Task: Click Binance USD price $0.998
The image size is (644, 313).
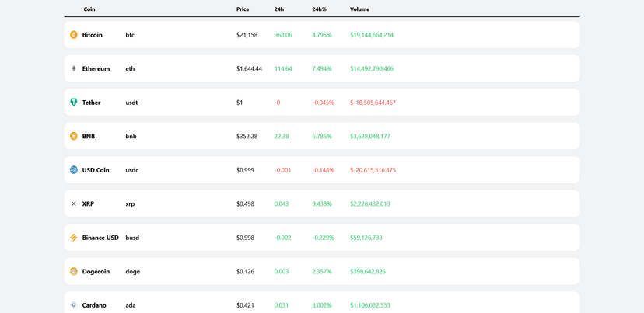Action: click(x=245, y=238)
